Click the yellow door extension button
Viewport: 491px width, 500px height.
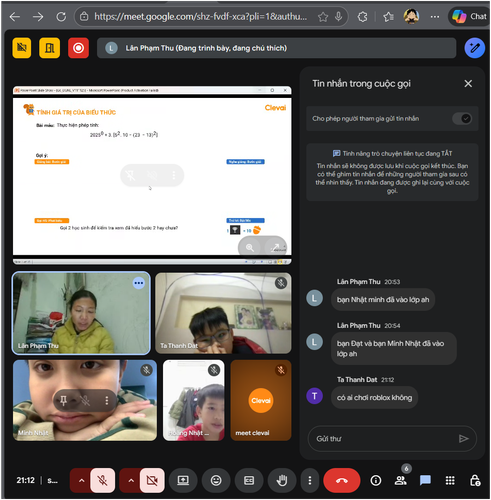pos(50,48)
